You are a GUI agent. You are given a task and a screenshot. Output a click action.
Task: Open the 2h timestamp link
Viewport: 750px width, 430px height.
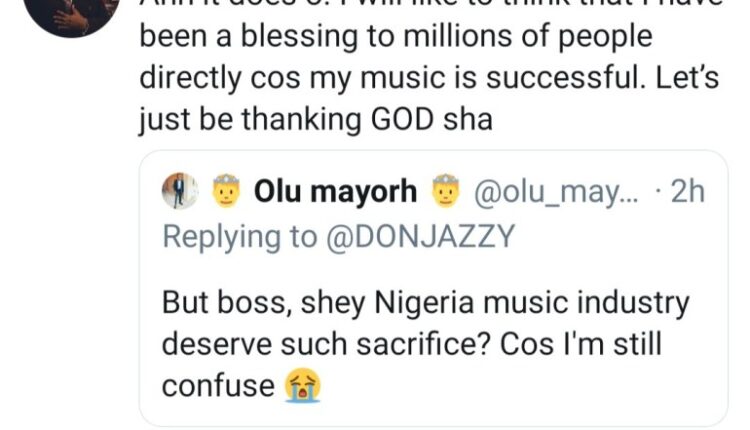tap(687, 193)
